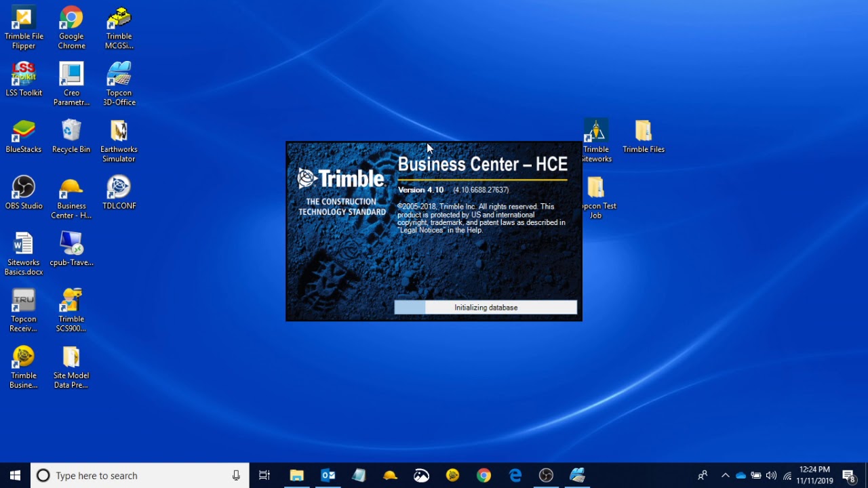Click the Initializing database progress bar
868x488 pixels.
pos(486,308)
